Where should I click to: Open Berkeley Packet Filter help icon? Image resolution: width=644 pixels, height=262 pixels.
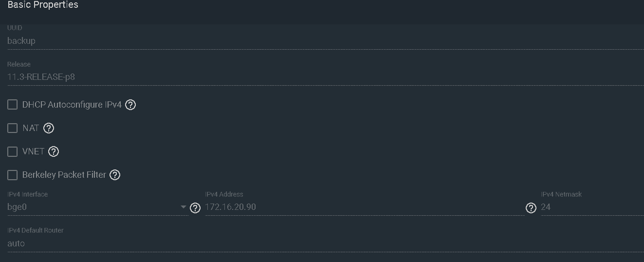coord(115,175)
